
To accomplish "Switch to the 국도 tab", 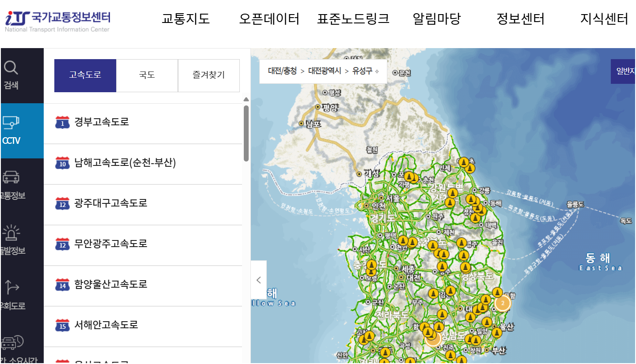I will point(147,75).
